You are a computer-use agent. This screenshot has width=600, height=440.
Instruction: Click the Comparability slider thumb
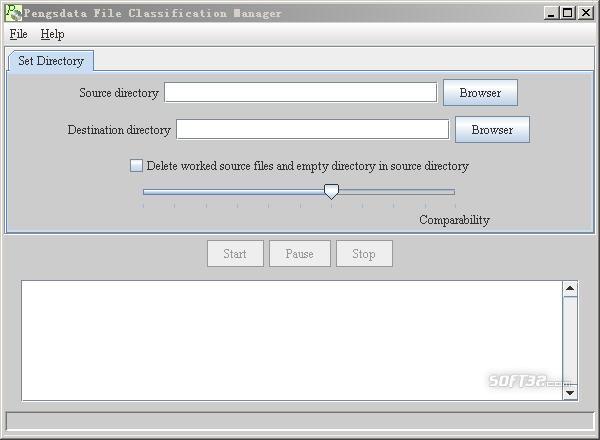coord(331,191)
